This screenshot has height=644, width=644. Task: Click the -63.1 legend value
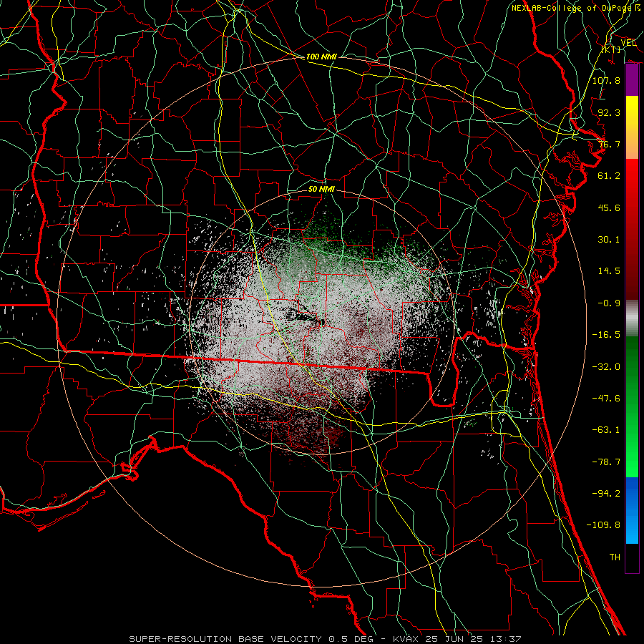click(606, 430)
